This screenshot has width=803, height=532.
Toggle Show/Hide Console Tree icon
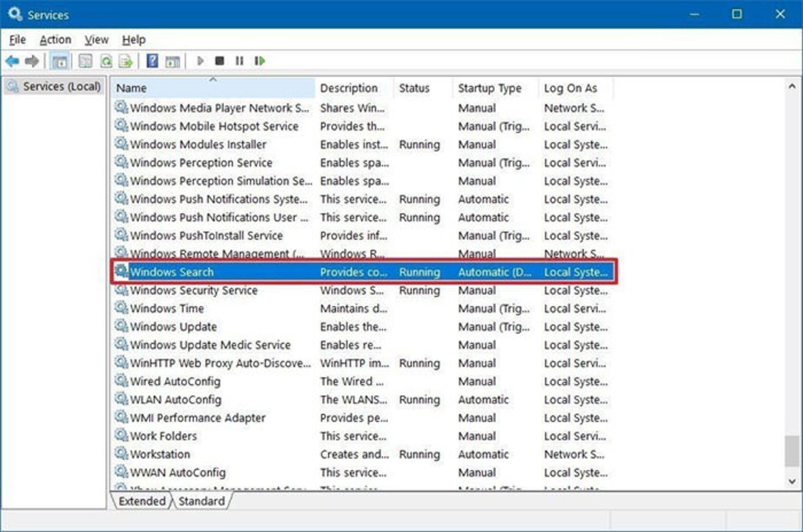tap(59, 61)
